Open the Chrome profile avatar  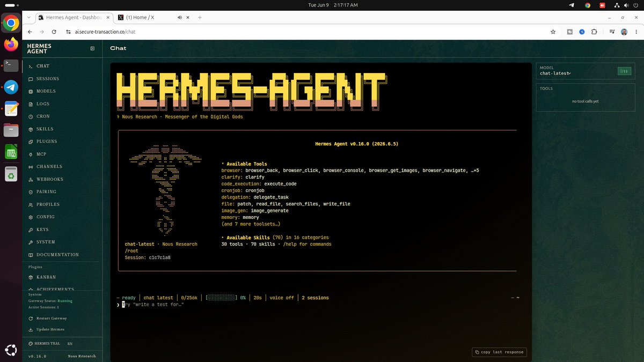(624, 32)
